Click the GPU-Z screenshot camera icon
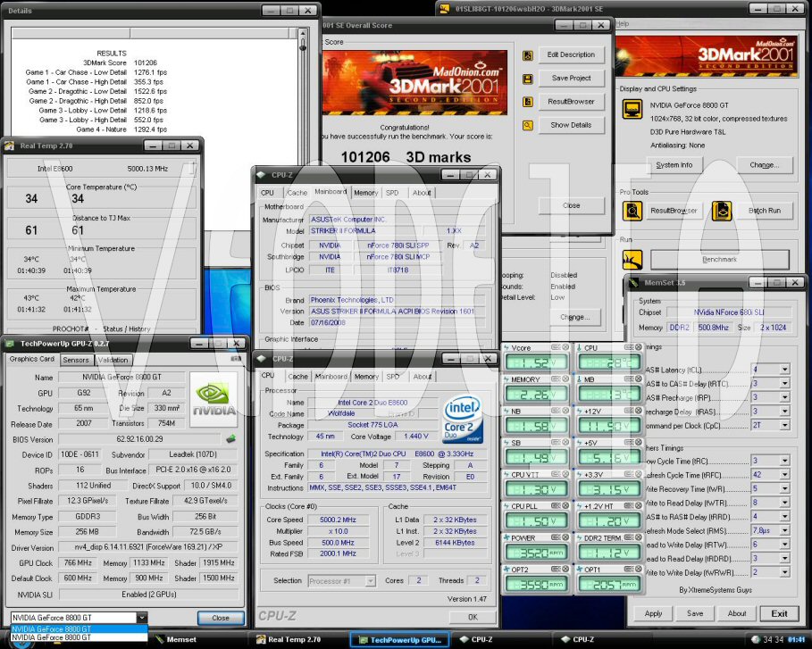 236,359
